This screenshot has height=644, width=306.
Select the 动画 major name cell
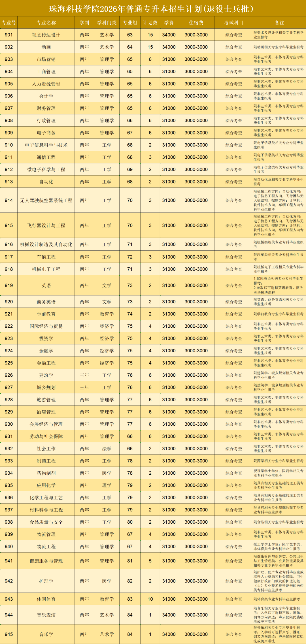click(46, 47)
